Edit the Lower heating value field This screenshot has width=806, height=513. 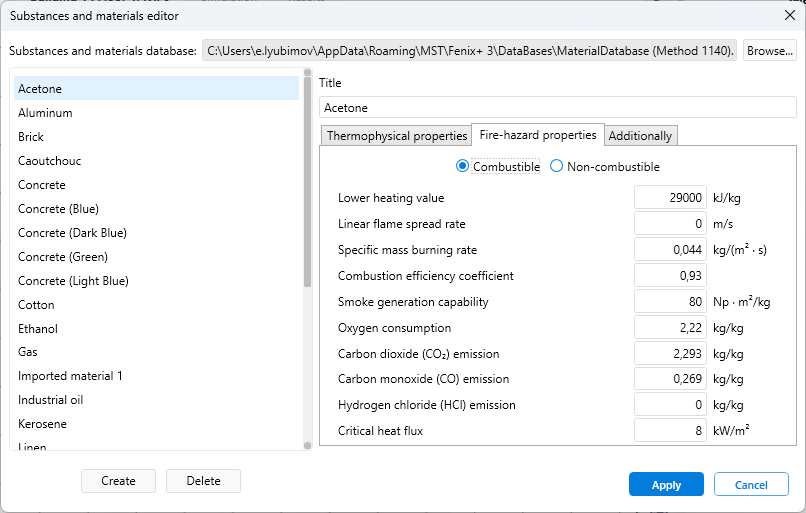point(670,197)
